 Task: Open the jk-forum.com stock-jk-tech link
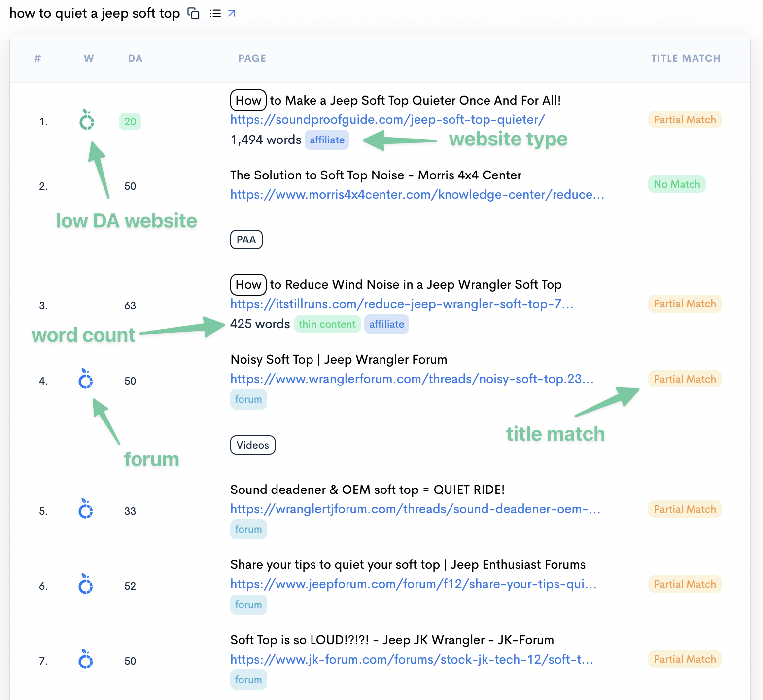click(412, 659)
